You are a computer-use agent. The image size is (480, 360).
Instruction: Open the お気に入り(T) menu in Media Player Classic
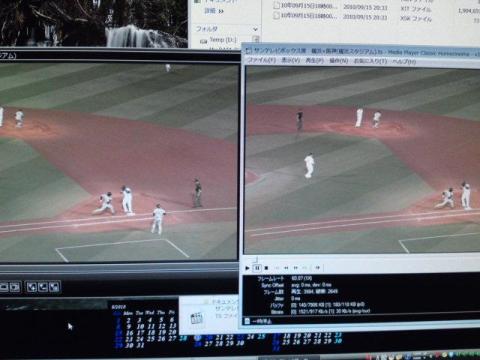tap(370, 61)
